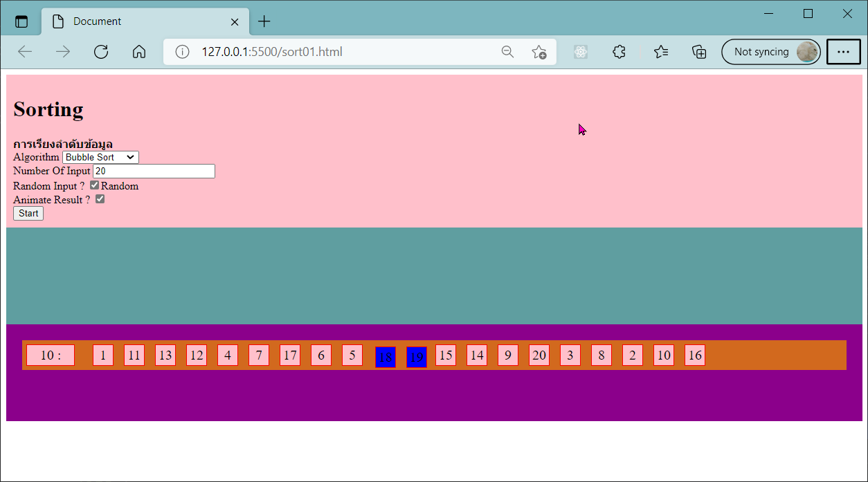Click the number box 11
Screen dimensions: 868x482
(134, 355)
